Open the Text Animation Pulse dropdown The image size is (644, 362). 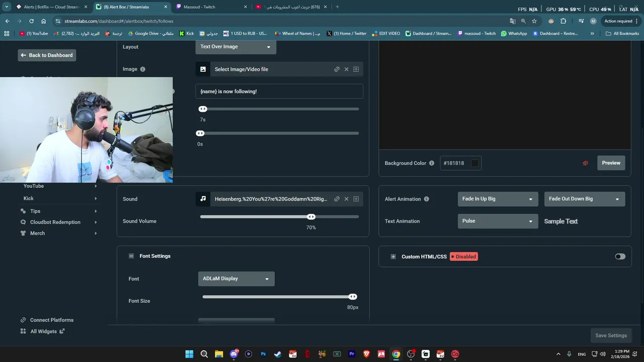click(x=498, y=221)
